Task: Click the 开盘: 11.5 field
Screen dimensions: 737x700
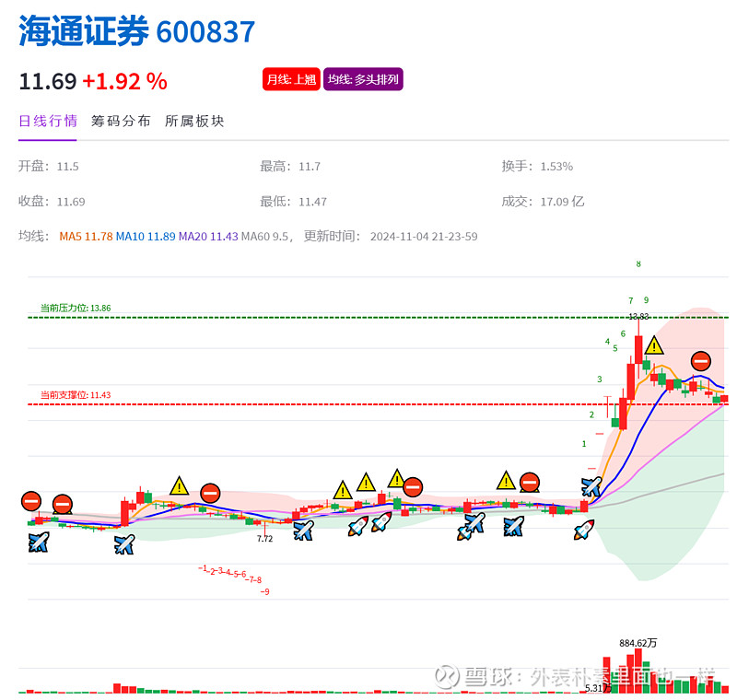Action: pyautogui.click(x=49, y=167)
